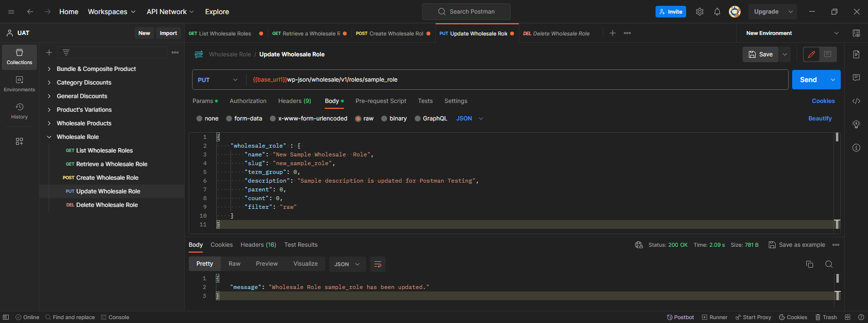Screen dimensions: 868x323
Task: Open the Code snippet icon
Action: pyautogui.click(x=856, y=101)
